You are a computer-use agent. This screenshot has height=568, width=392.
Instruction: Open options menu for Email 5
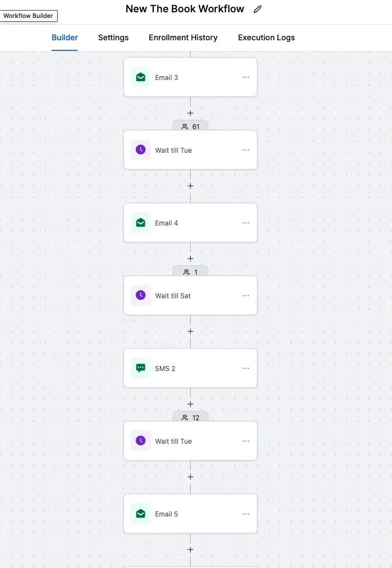[x=246, y=514]
